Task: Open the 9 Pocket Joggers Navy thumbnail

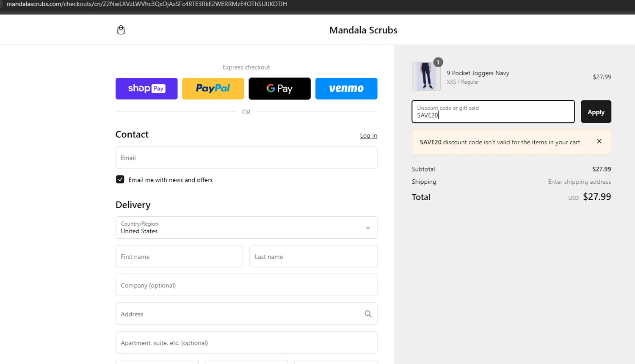Action: click(x=426, y=77)
